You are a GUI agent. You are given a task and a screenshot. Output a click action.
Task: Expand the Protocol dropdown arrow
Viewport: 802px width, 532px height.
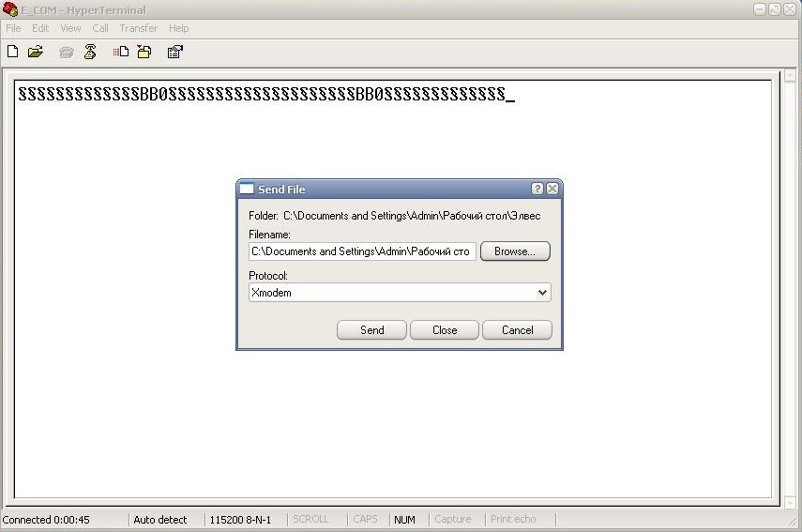542,293
